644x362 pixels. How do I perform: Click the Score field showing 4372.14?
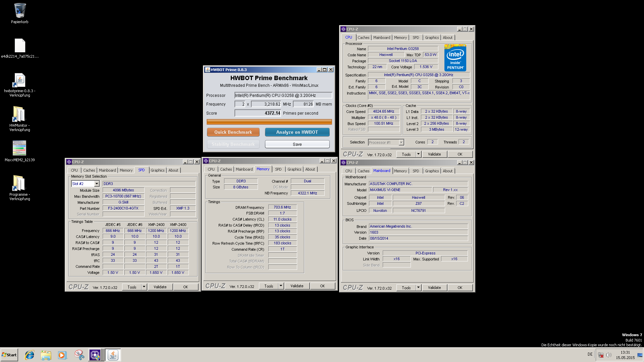point(258,113)
